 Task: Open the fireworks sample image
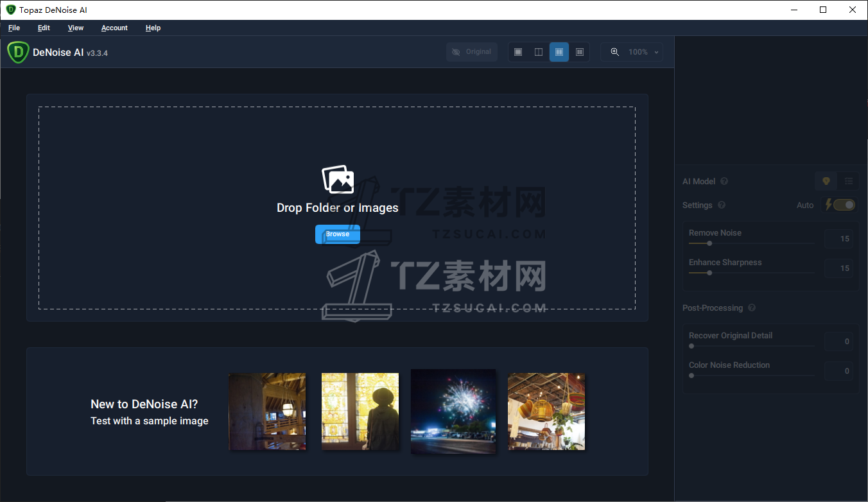click(x=453, y=411)
